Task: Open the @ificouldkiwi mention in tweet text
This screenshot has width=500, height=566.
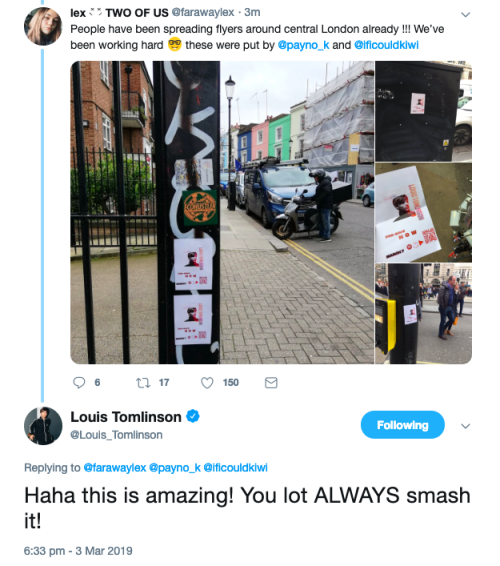Action: coord(386,45)
